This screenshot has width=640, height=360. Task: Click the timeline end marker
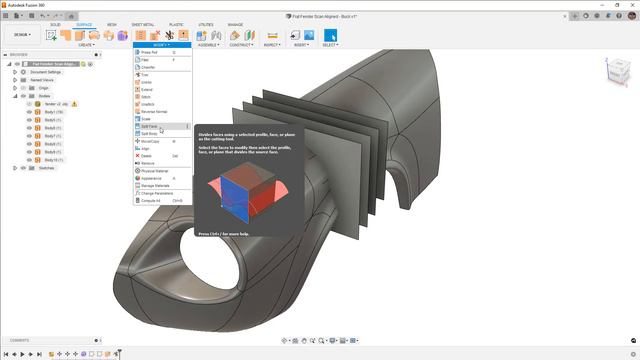pos(120,353)
